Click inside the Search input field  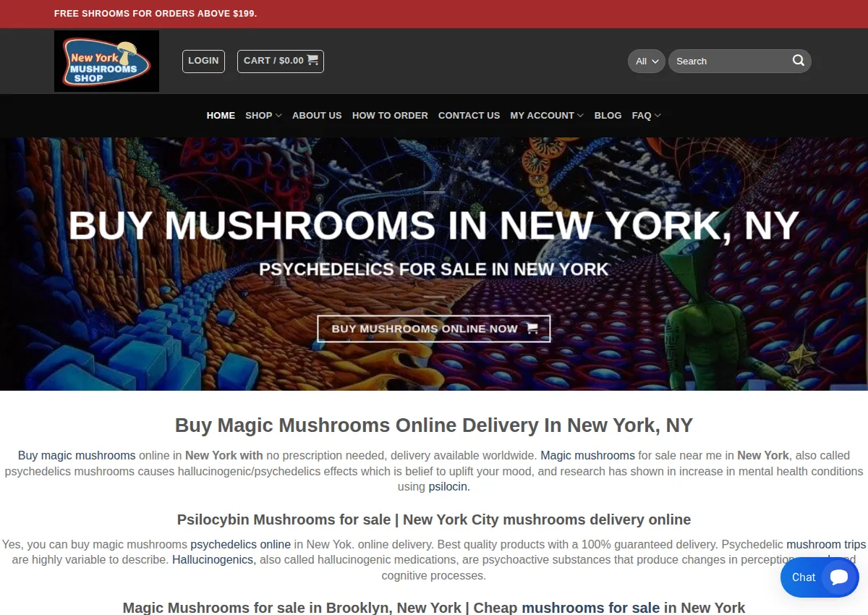pyautogui.click(x=729, y=61)
